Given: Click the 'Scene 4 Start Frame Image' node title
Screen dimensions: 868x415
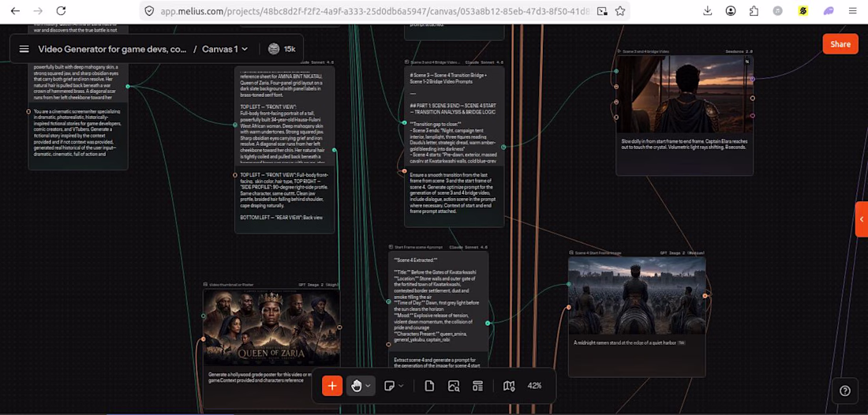Looking at the screenshot, I should [x=598, y=253].
